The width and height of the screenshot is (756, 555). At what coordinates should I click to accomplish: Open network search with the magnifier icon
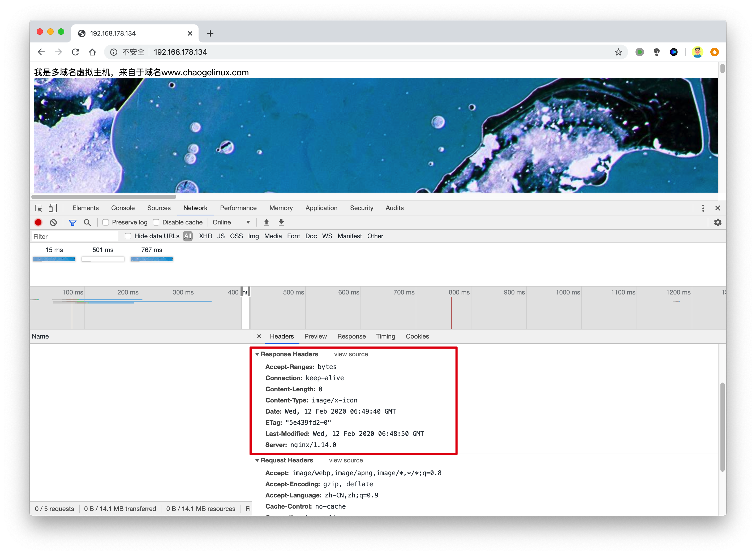pos(87,222)
